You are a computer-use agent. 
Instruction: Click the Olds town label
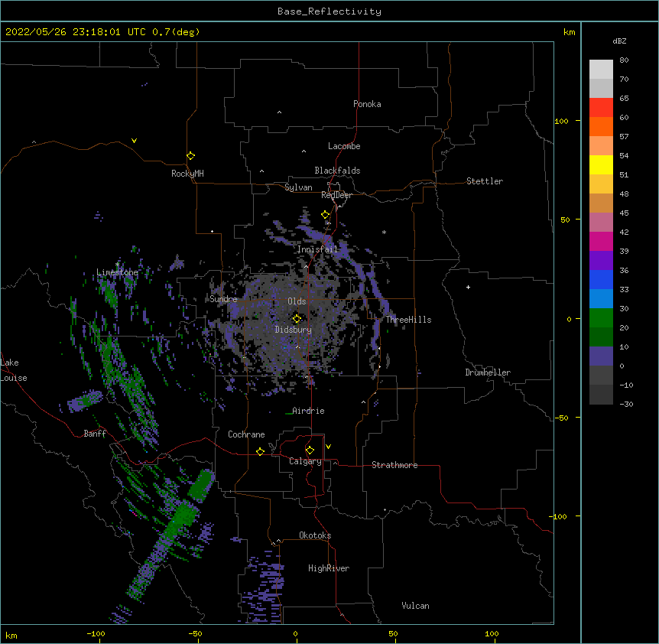(297, 301)
